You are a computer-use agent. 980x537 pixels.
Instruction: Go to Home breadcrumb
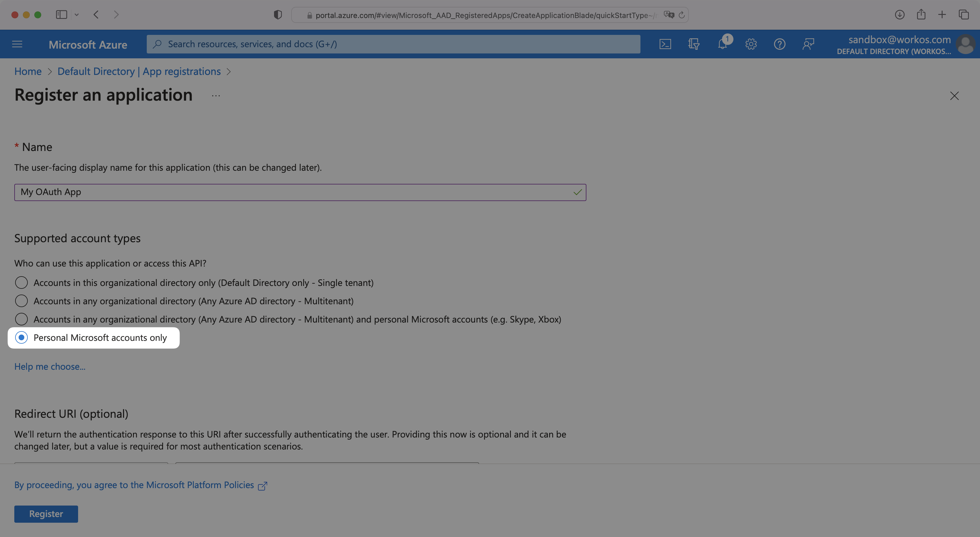[x=28, y=71]
